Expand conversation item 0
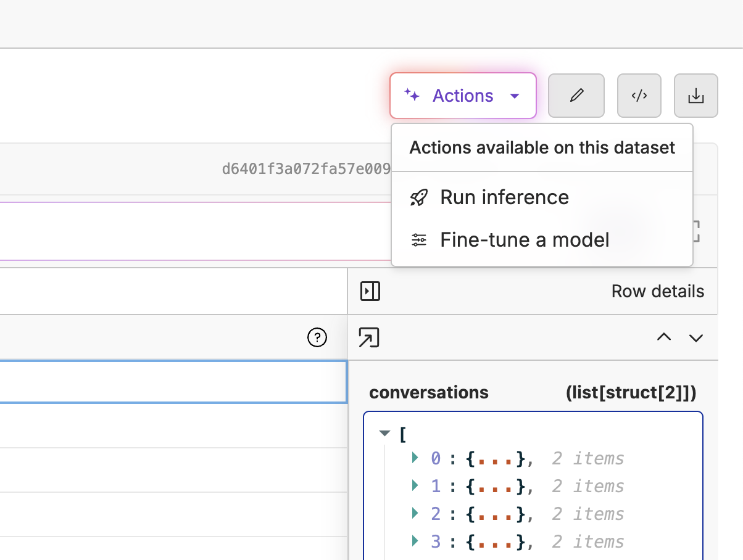Image resolution: width=743 pixels, height=560 pixels. (415, 458)
